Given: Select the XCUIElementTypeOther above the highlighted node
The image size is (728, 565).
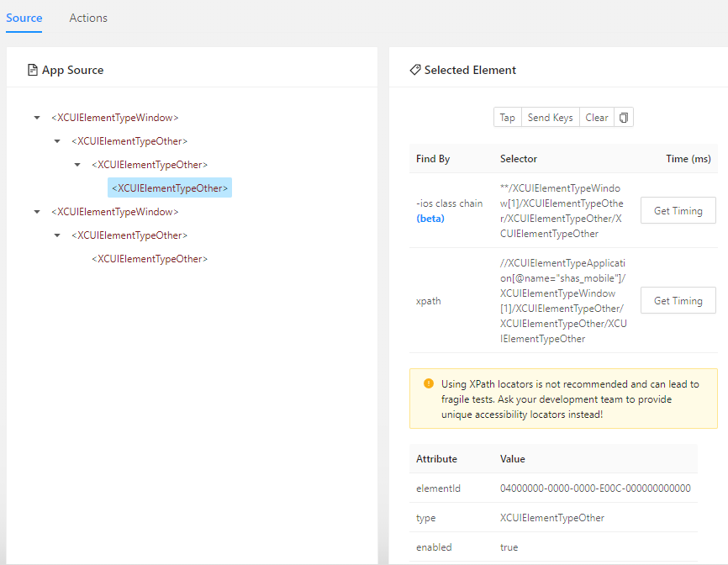Looking at the screenshot, I should point(150,165).
